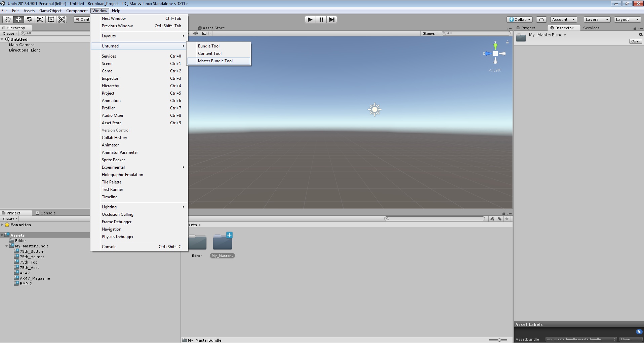This screenshot has width=644, height=343.
Task: Select the Rotate tool in the toolbar
Action: pyautogui.click(x=29, y=20)
